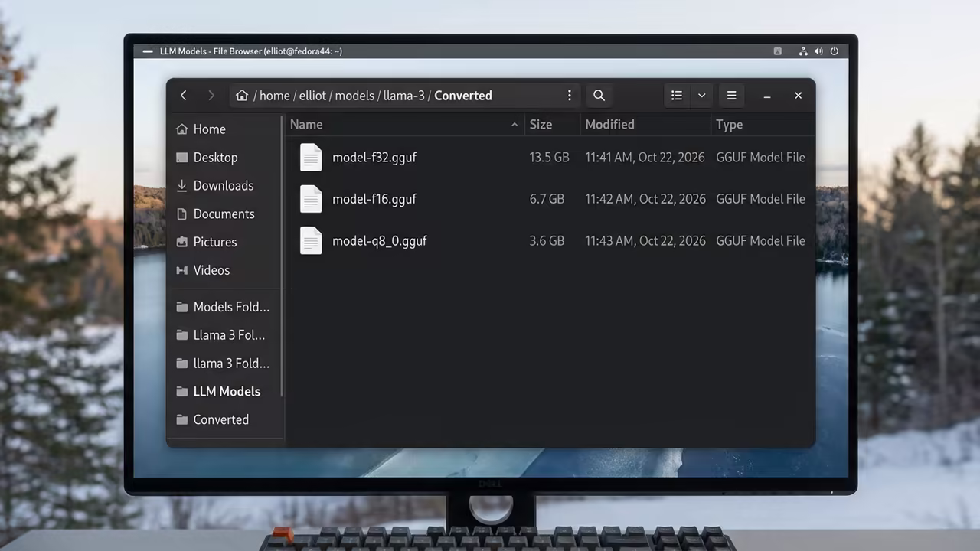The image size is (980, 551).
Task: Open Documents in the sidebar
Action: [225, 214]
